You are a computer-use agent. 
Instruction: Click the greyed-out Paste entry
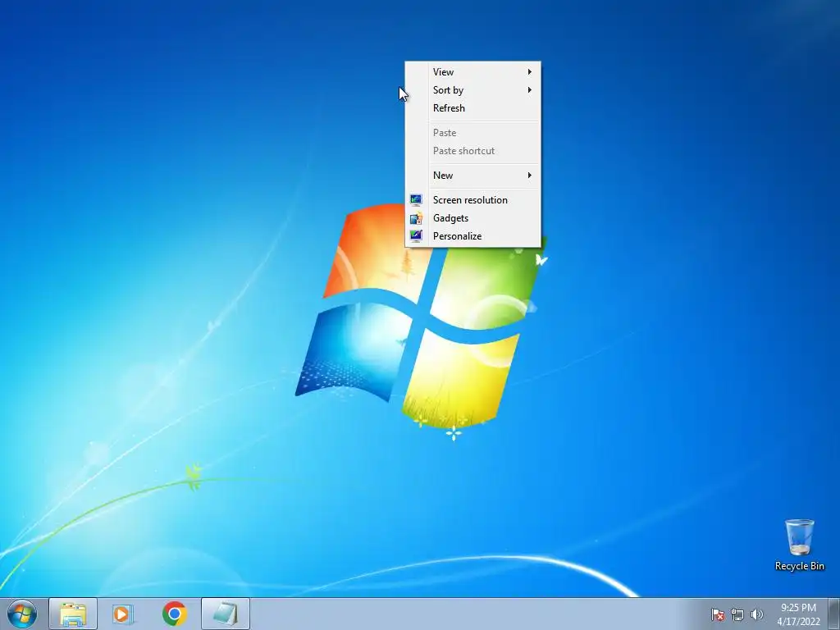pos(472,133)
